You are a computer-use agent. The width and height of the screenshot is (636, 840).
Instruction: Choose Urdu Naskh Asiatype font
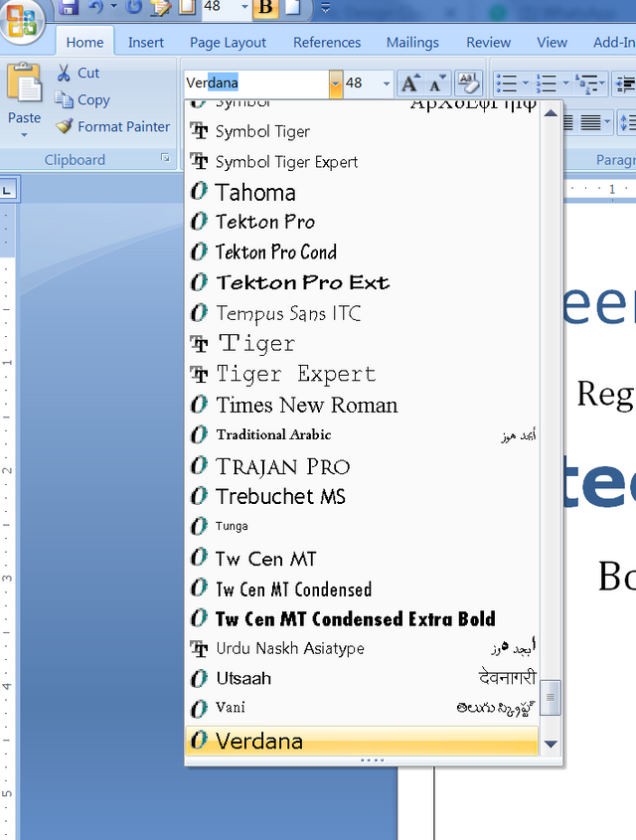(362, 648)
